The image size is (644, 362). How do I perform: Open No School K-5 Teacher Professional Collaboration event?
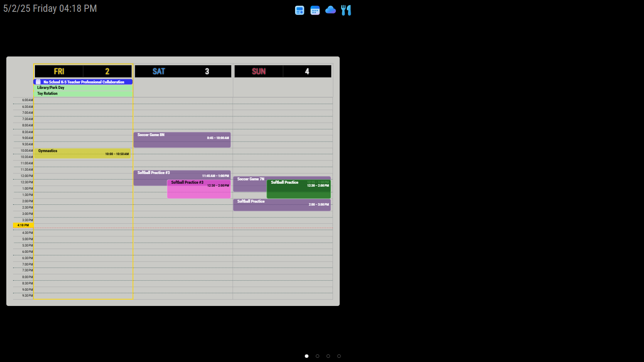point(83,82)
